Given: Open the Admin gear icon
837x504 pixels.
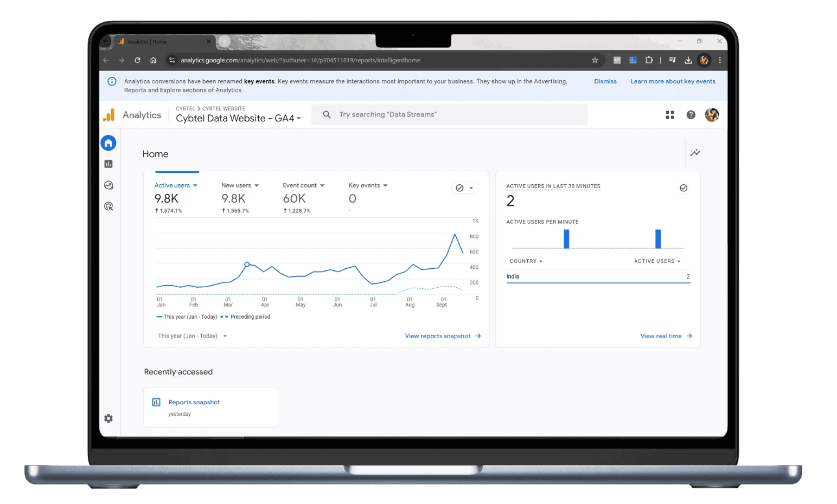Looking at the screenshot, I should click(108, 418).
